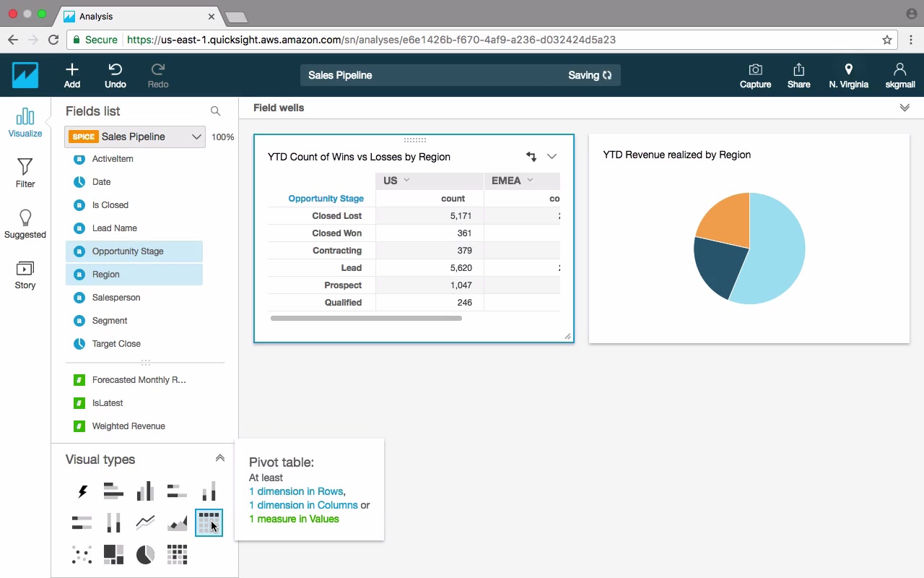Switch to the Story pane

(25, 275)
